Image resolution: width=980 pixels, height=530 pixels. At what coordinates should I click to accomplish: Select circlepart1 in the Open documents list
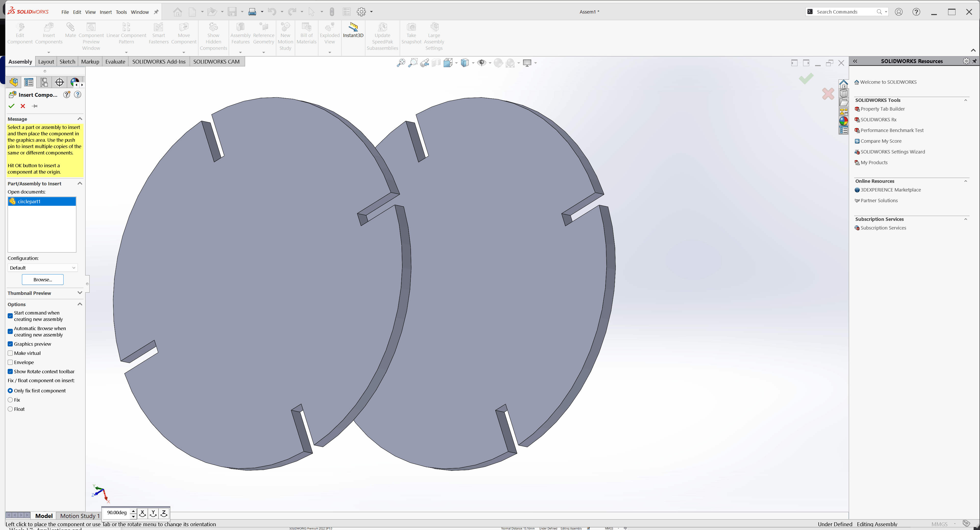[29, 201]
